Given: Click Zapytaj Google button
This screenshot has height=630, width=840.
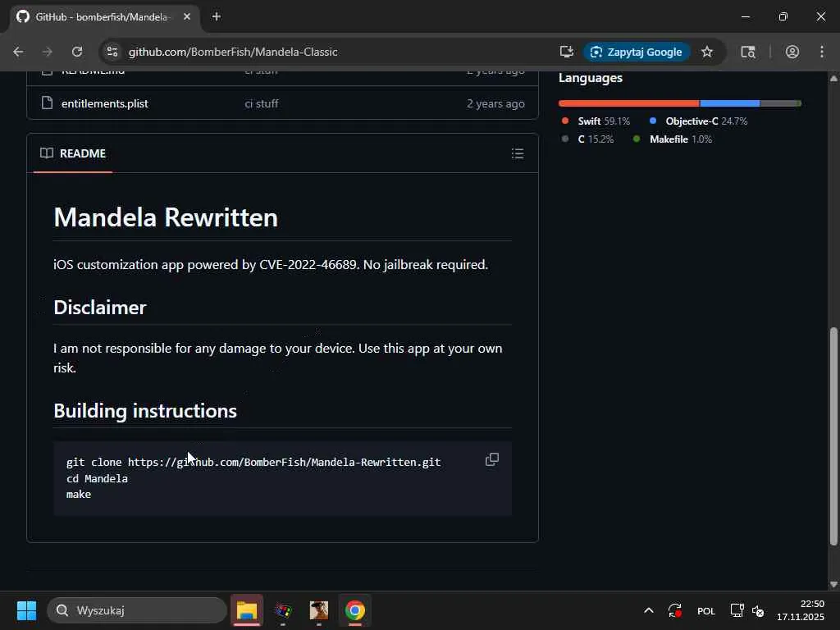Looking at the screenshot, I should click(637, 52).
